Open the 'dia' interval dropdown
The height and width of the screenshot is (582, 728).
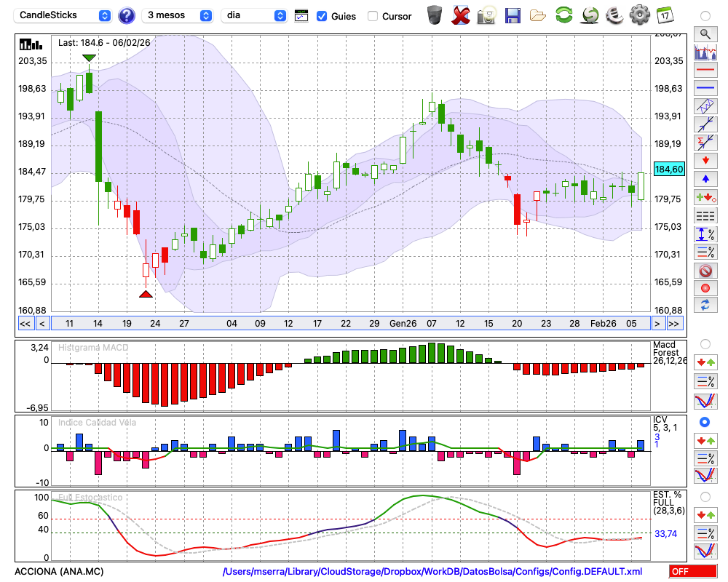tap(254, 15)
